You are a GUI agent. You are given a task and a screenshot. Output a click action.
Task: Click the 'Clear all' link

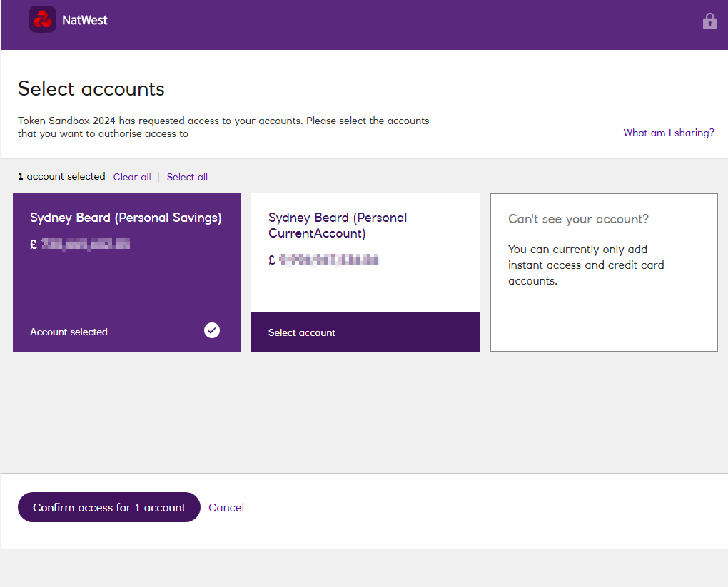pos(132,177)
